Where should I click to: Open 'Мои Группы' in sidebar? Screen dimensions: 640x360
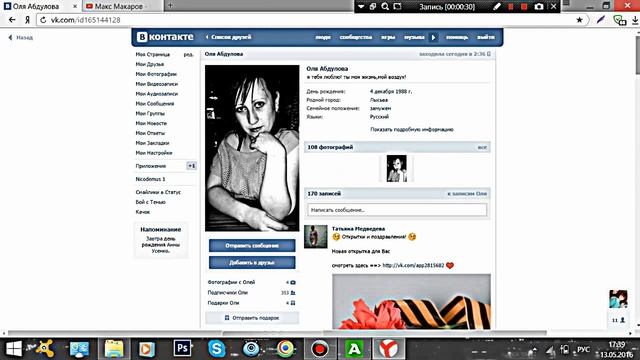point(150,113)
